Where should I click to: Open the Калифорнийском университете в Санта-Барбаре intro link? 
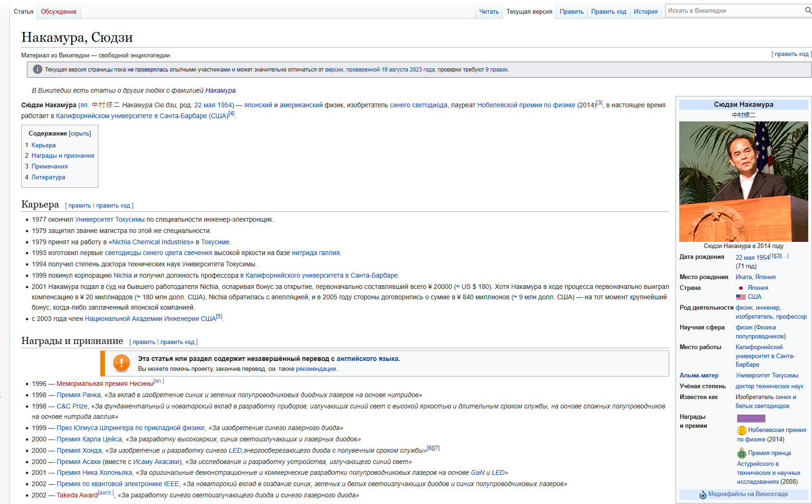(x=142, y=116)
